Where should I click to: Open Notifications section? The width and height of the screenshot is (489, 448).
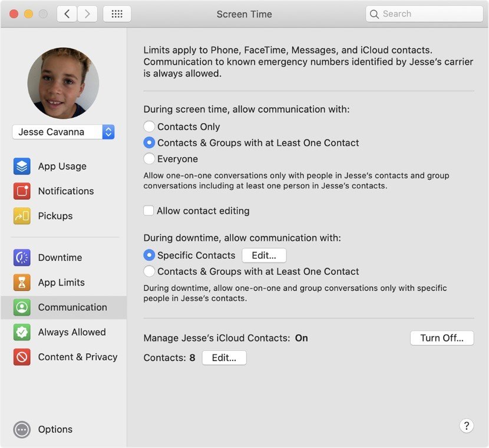(x=66, y=191)
